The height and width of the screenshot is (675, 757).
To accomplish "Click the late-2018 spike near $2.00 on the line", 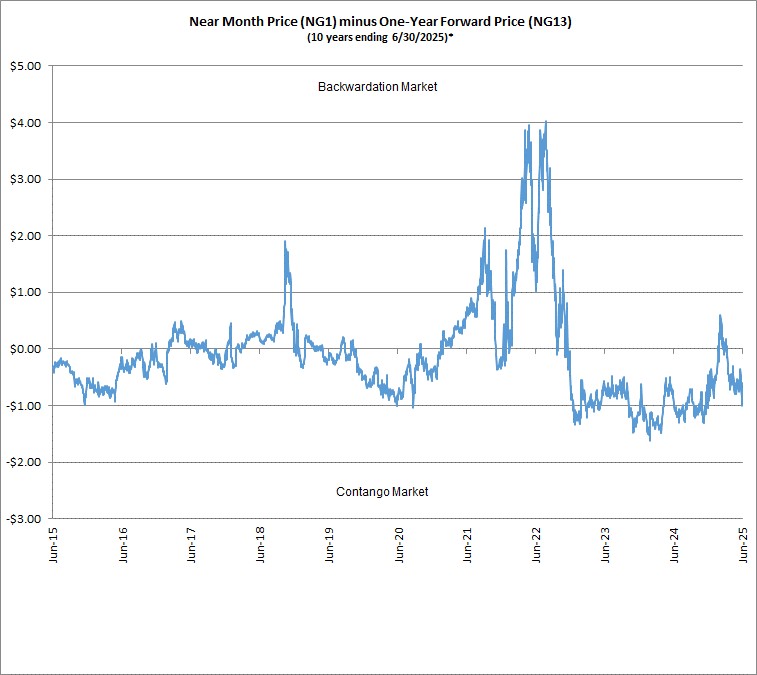I will (x=285, y=241).
